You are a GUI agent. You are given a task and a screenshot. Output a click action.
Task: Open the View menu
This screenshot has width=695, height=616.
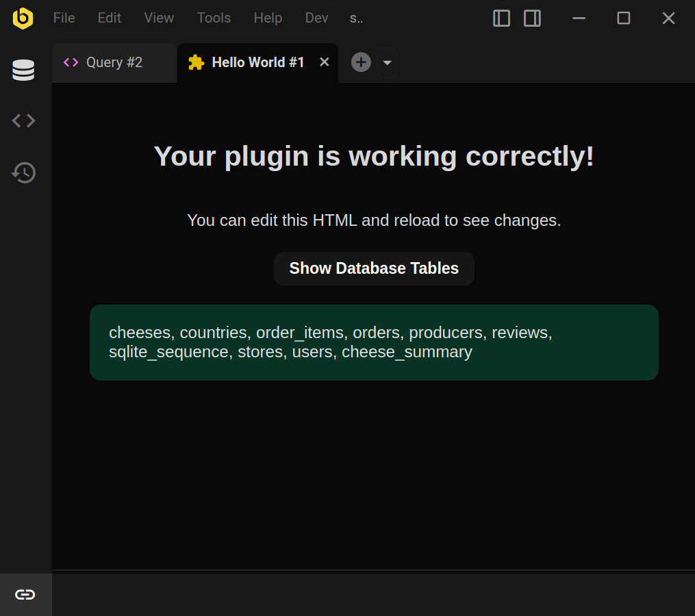point(159,18)
